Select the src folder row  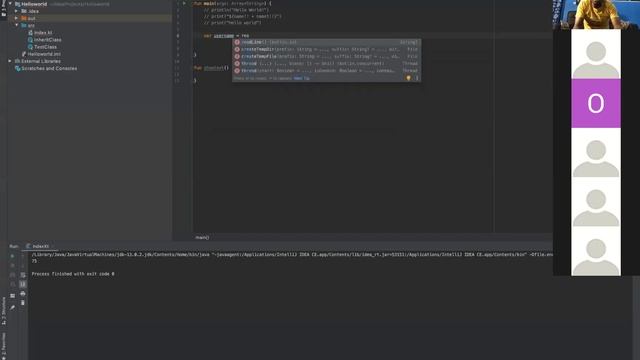[89, 25]
